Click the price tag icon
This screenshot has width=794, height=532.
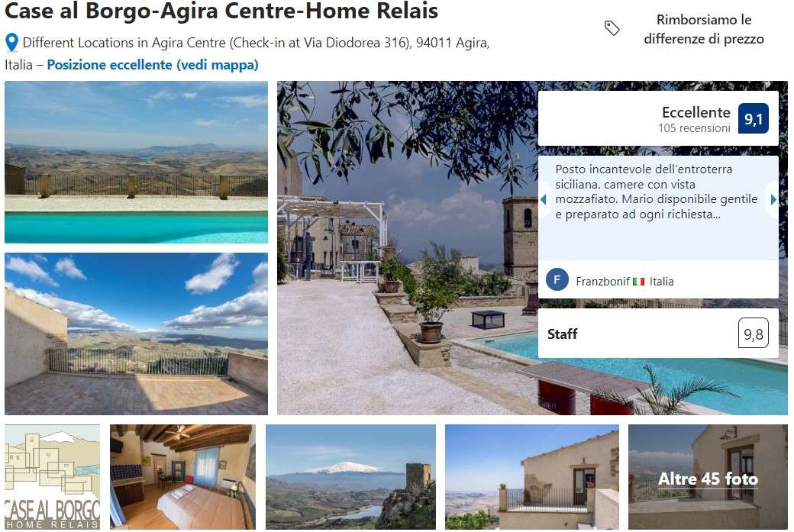pyautogui.click(x=612, y=28)
